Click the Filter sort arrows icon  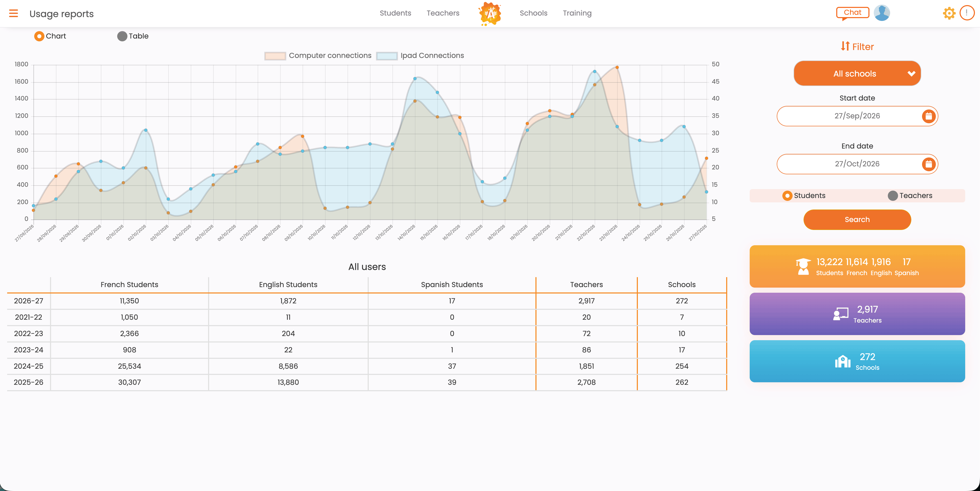pos(845,46)
